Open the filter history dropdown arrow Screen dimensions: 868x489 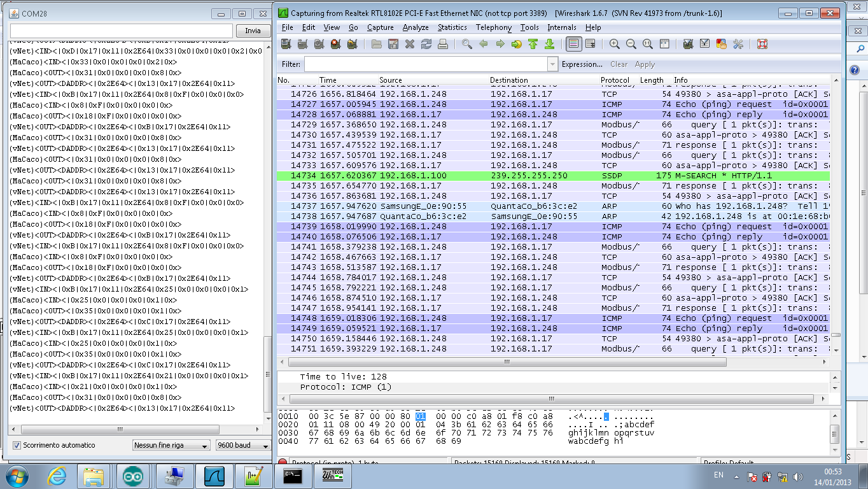[552, 64]
